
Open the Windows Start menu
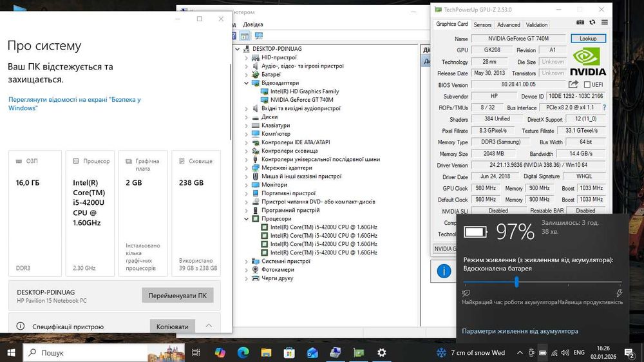pos(11,352)
